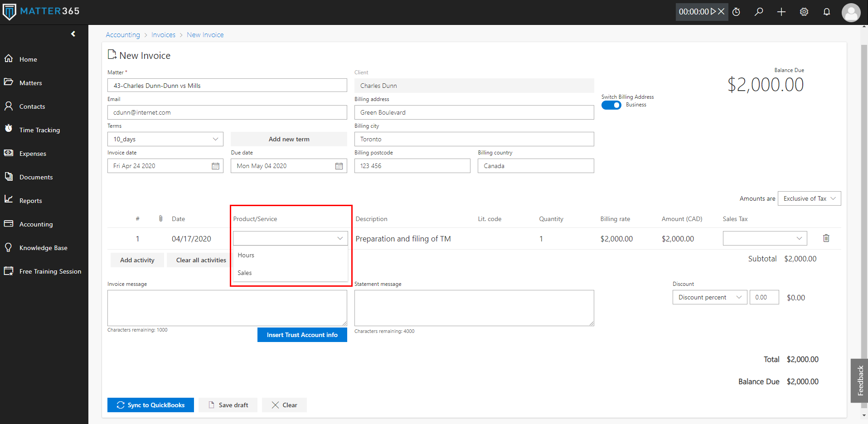Screen dimensions: 868x424
Task: Click the Clear all activities button
Action: pos(199,260)
